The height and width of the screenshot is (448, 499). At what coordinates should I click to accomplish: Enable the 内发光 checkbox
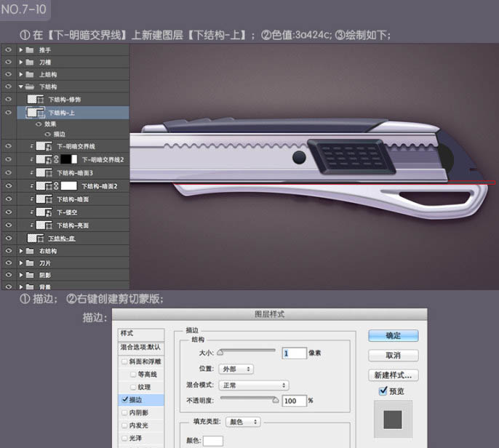tap(125, 425)
